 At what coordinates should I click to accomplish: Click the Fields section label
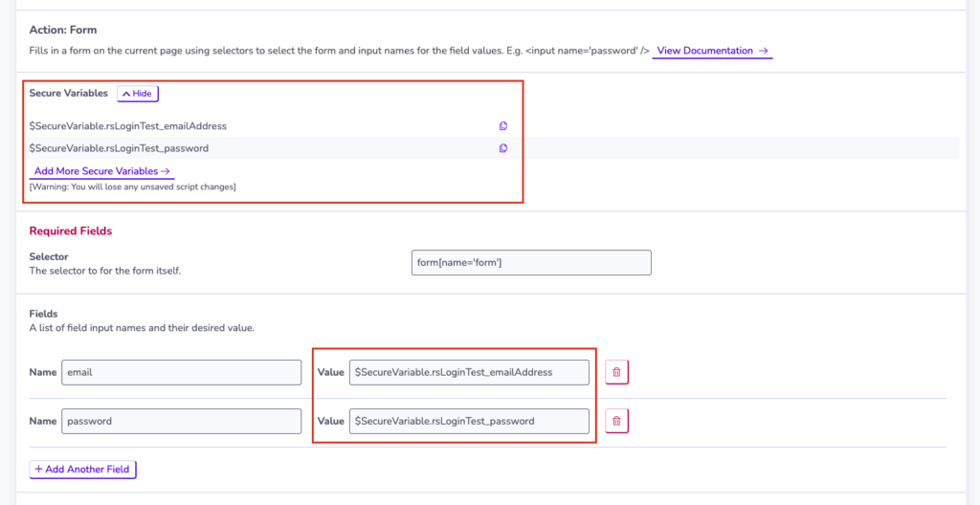(x=43, y=313)
